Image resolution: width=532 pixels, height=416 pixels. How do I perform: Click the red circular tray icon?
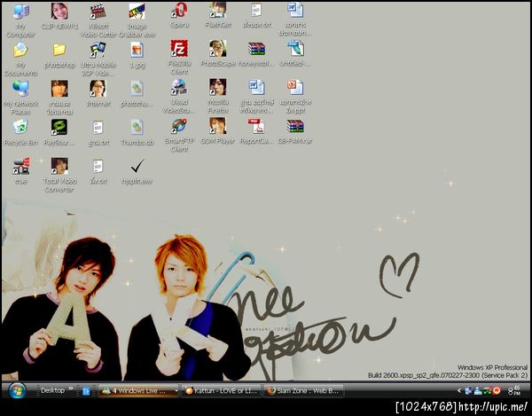pos(497,391)
